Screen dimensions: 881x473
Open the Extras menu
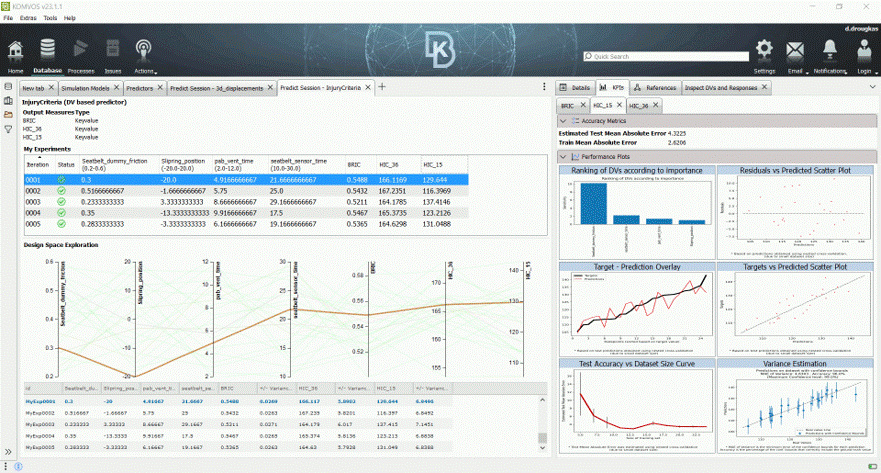28,18
